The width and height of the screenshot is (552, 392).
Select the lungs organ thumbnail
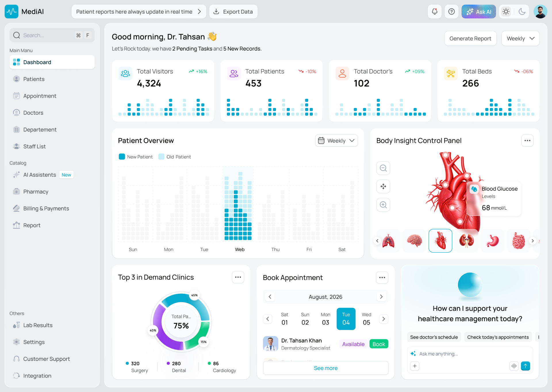[388, 241]
